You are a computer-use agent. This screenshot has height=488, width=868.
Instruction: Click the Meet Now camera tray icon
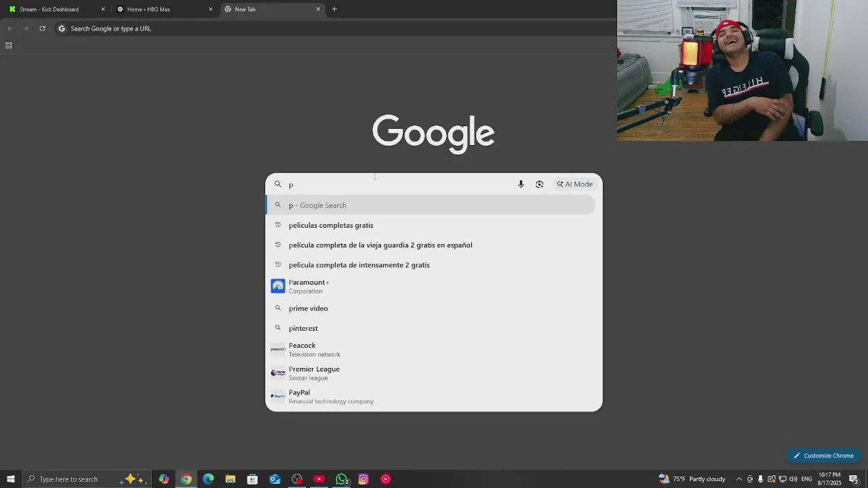pyautogui.click(x=750, y=479)
